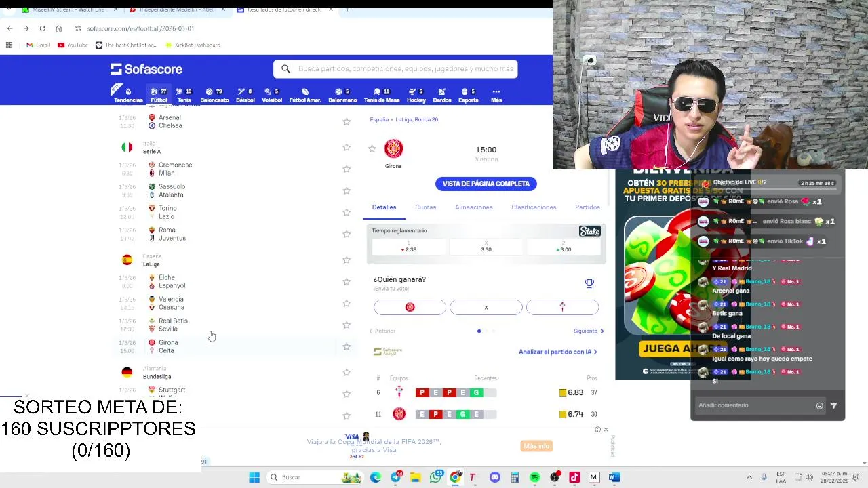Open the Más sports menu
The width and height of the screenshot is (868, 488).
pos(496,96)
